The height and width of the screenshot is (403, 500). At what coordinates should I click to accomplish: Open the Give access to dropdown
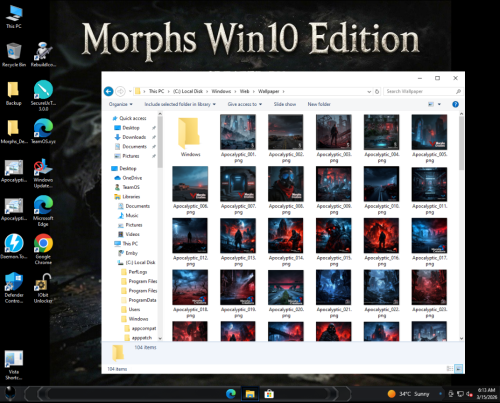point(245,104)
